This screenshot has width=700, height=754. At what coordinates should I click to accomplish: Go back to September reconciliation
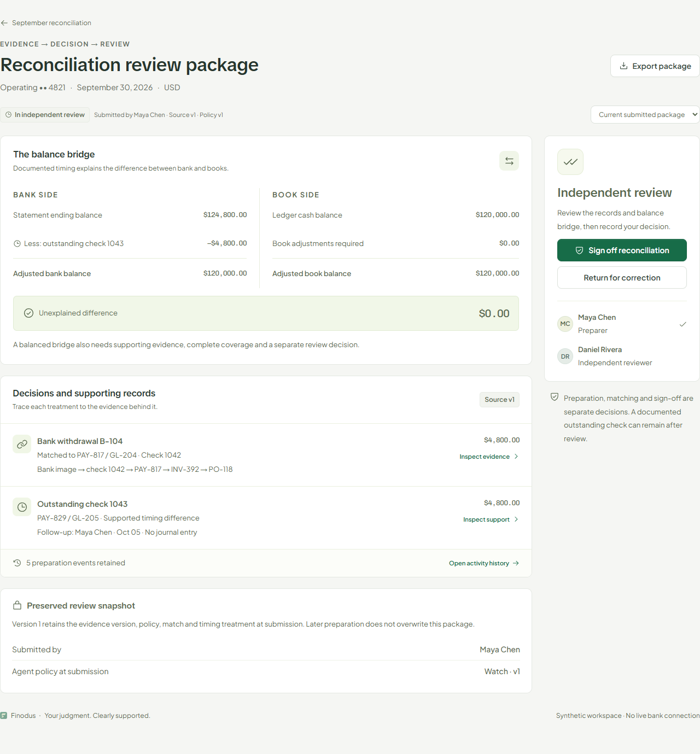tap(46, 23)
